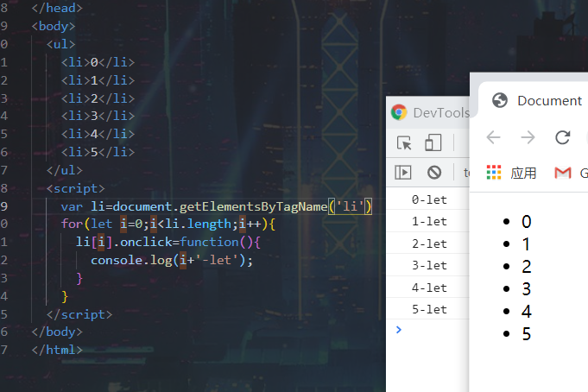
Task: Click the globe favicon on Document tab
Action: (x=500, y=100)
